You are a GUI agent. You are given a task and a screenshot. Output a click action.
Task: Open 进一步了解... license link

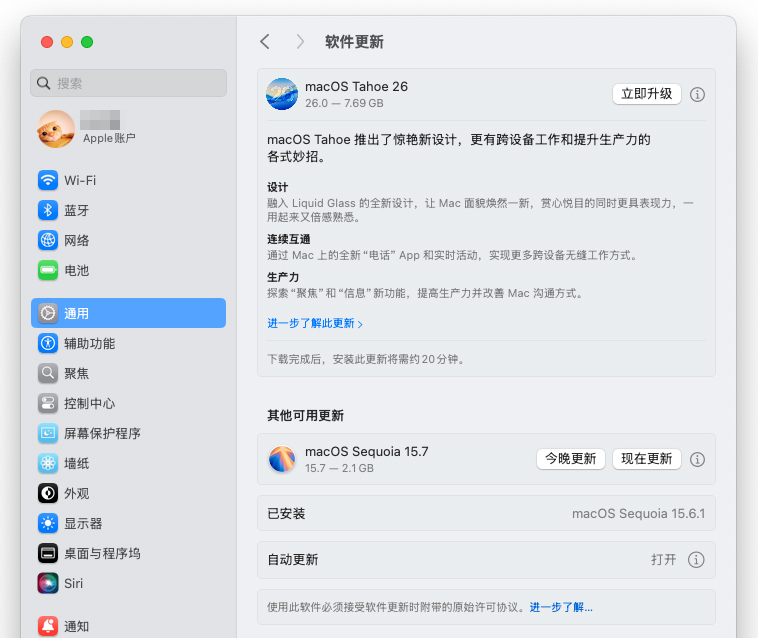click(x=561, y=607)
